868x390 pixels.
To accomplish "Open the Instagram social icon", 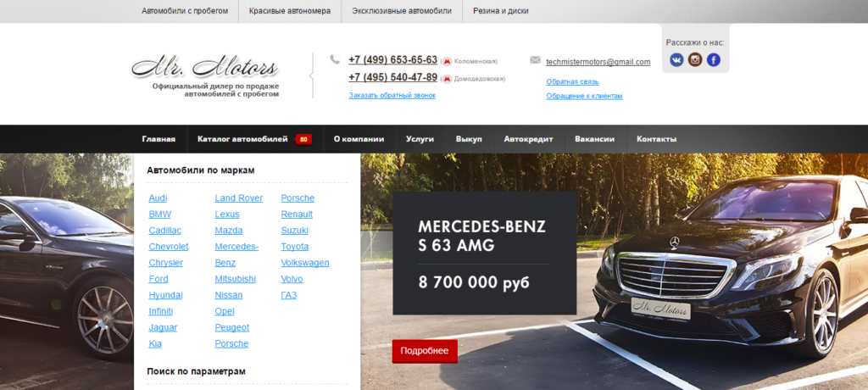I will point(695,60).
